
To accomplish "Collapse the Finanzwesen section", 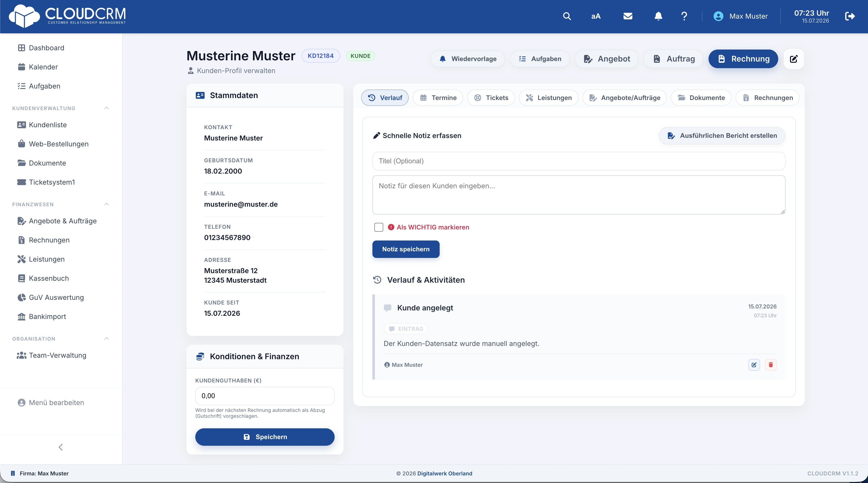I will point(106,204).
